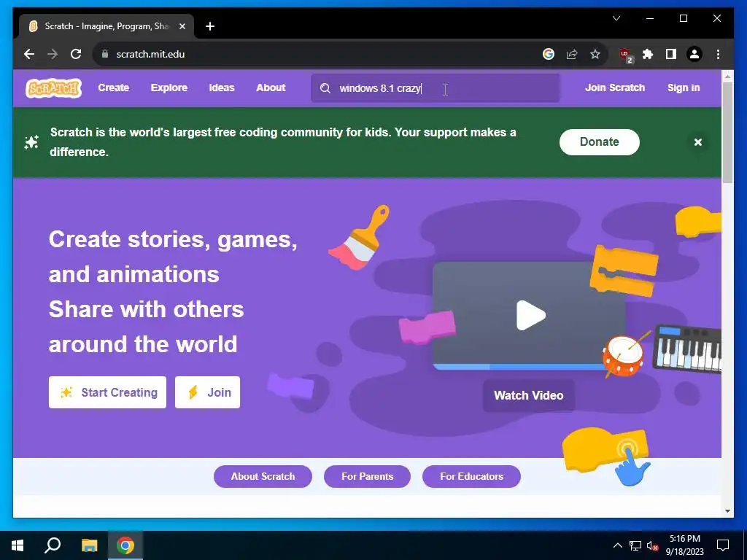Screen dimensions: 747x560
Task: Open the For Educators link
Action: (x=472, y=476)
